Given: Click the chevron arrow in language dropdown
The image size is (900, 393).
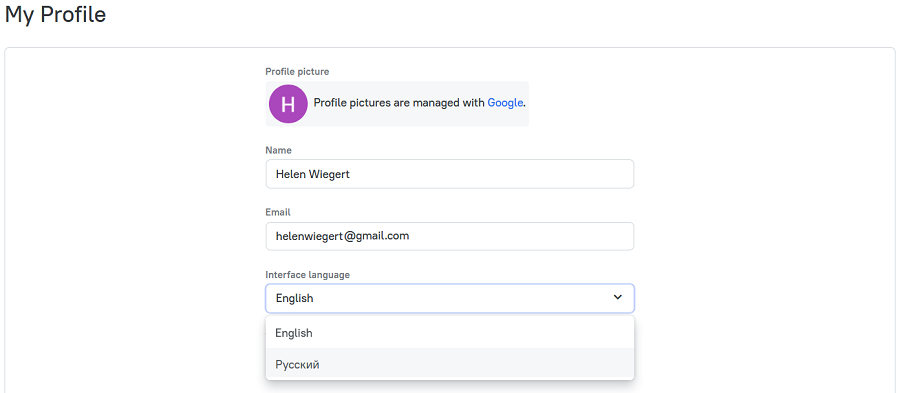Looking at the screenshot, I should pos(618,297).
